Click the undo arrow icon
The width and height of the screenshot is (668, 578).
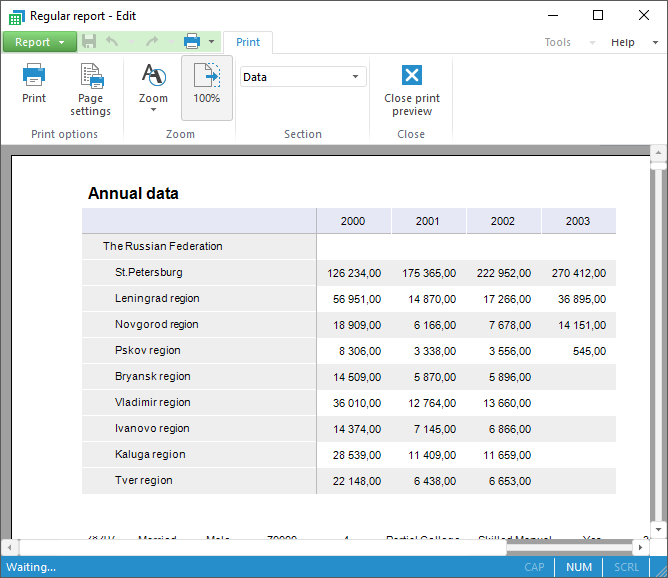pos(113,42)
